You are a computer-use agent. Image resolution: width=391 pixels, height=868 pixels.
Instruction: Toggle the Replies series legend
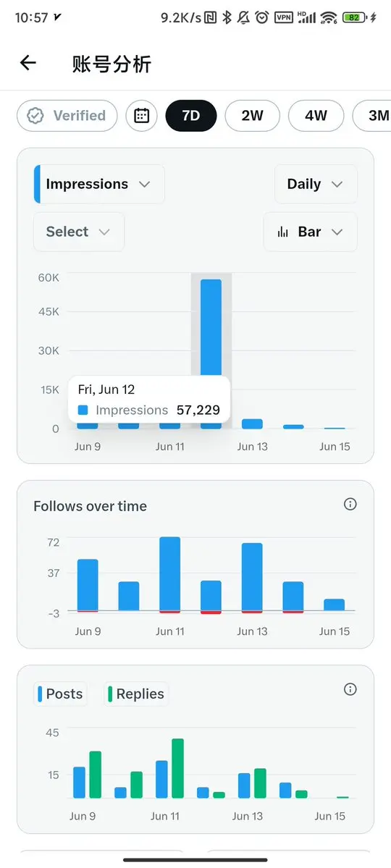136,694
